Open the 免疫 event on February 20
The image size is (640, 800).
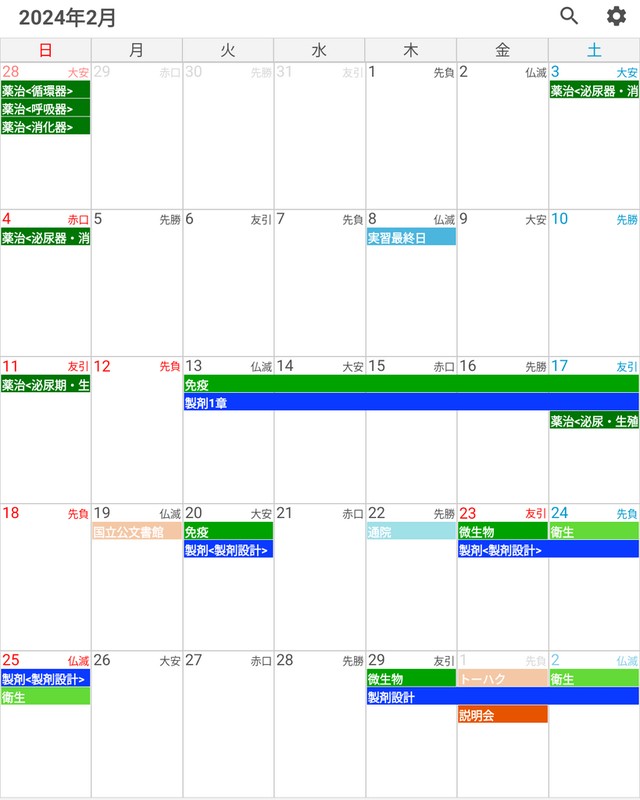(228, 531)
